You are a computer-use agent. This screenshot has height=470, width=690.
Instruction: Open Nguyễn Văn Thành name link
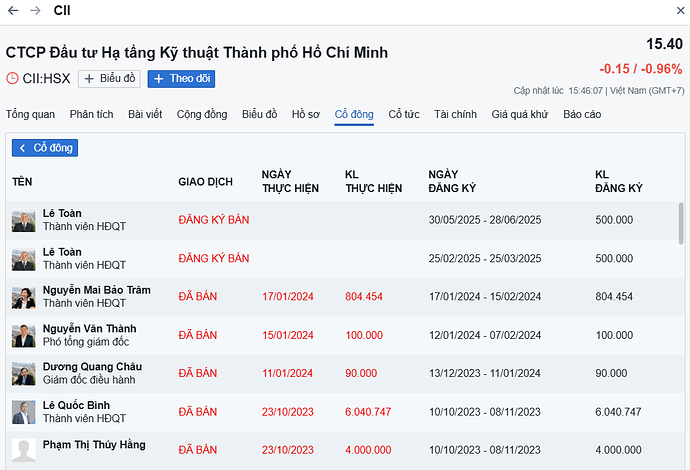89,329
